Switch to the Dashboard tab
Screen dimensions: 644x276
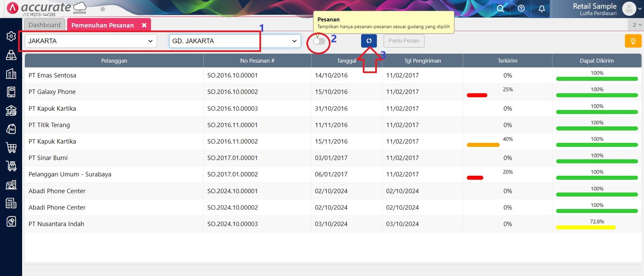tap(44, 25)
